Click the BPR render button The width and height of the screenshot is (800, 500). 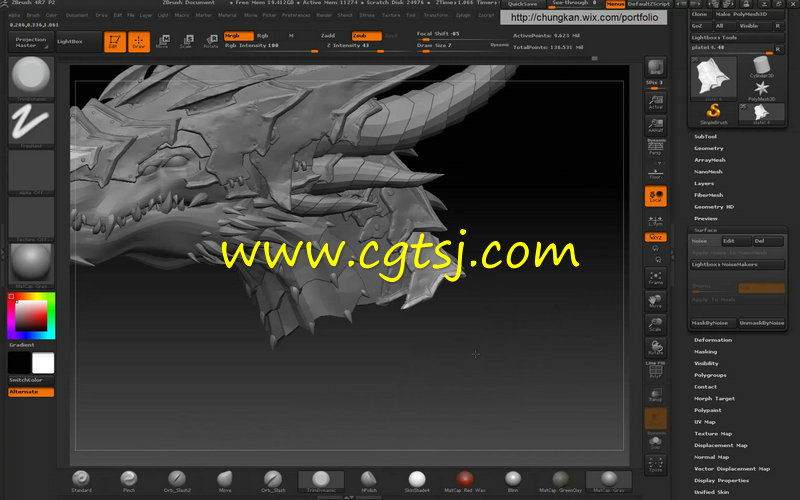[656, 67]
